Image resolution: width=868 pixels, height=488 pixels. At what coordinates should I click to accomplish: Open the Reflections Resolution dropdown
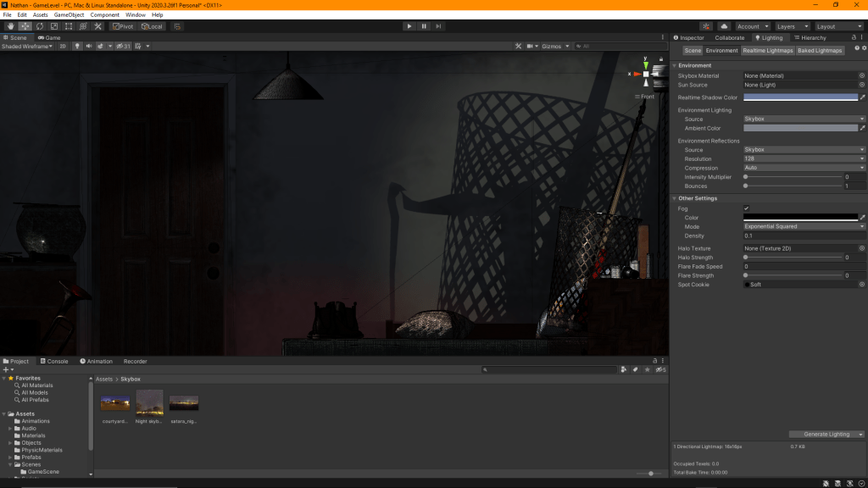pyautogui.click(x=804, y=159)
